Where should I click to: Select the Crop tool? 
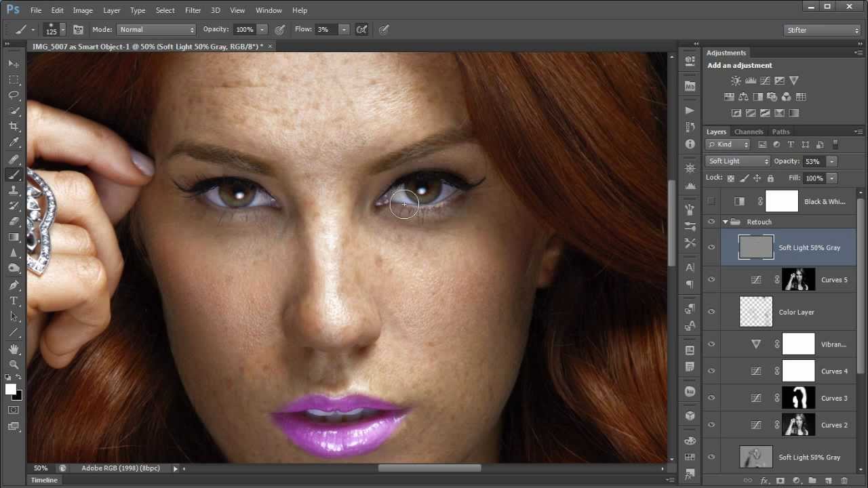click(x=14, y=127)
